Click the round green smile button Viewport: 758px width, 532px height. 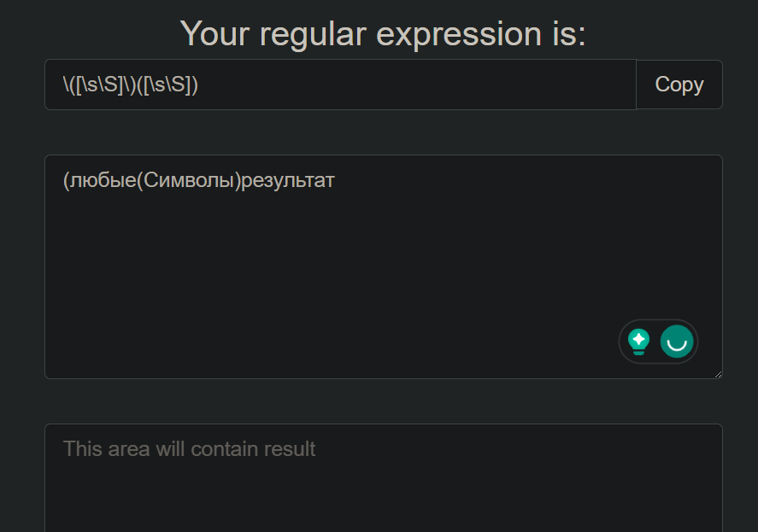675,342
